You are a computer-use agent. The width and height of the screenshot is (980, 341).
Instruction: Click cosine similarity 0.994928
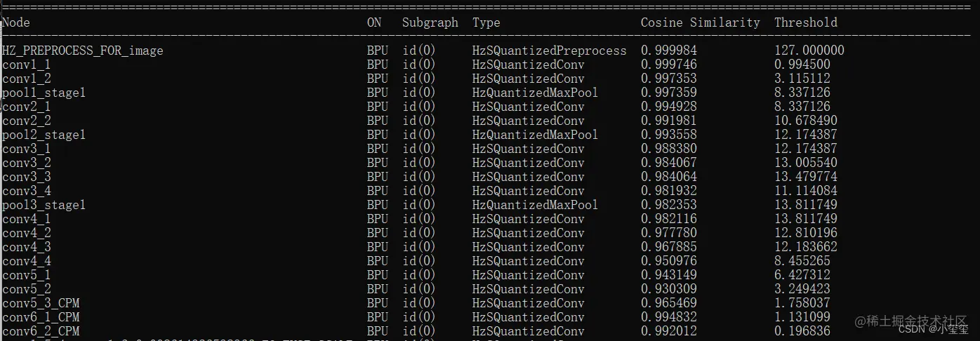click(669, 107)
